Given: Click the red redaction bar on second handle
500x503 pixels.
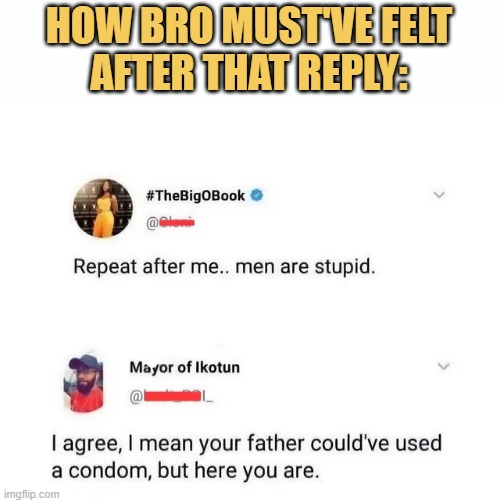Looking at the screenshot, I should coord(172,396).
